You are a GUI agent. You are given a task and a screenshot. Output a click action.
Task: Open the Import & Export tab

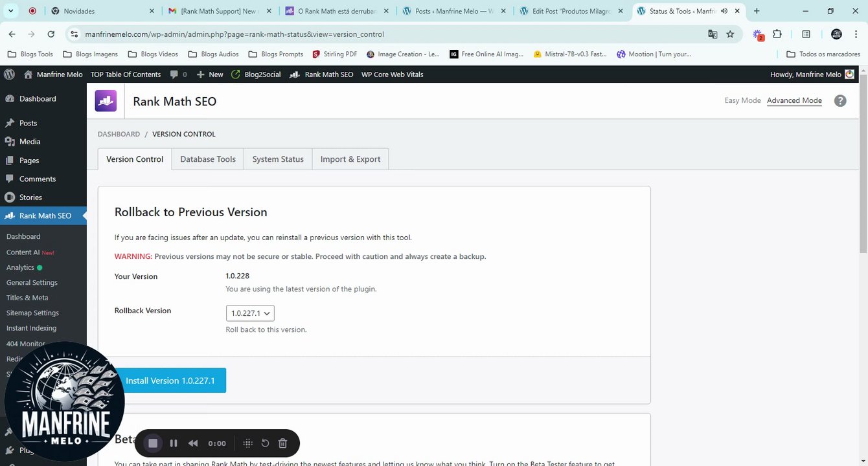(x=350, y=159)
